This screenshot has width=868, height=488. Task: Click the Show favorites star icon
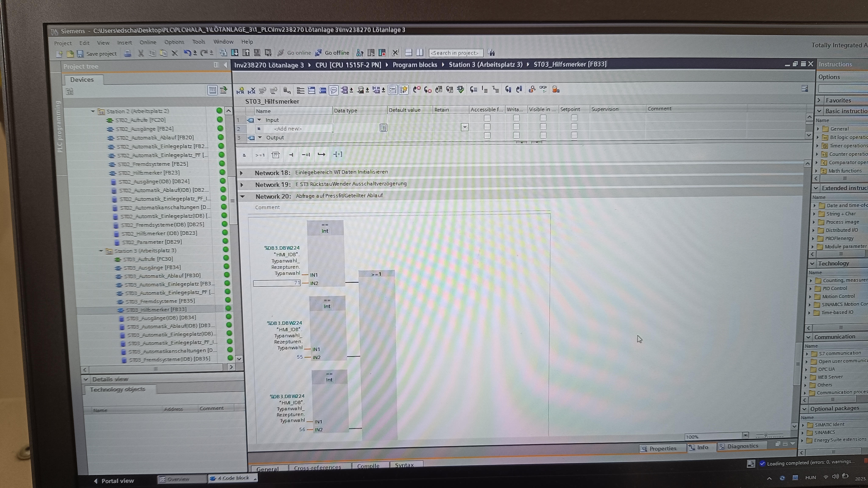[x=403, y=90]
